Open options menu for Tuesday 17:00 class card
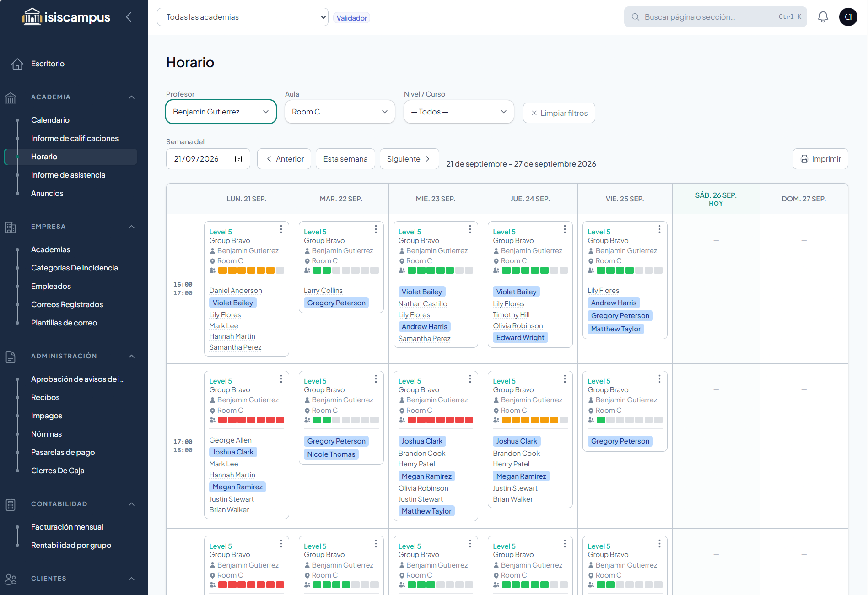Viewport: 868px width, 595px height. [x=376, y=379]
